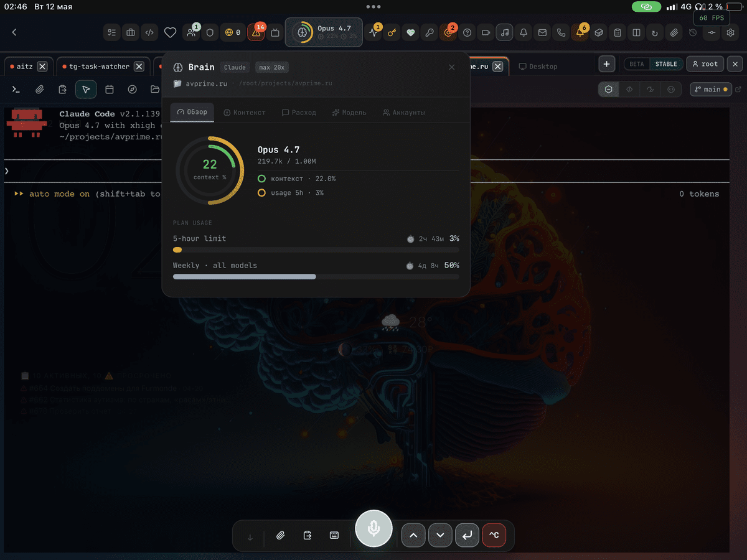
Task: Open the root user menu
Action: pos(705,63)
